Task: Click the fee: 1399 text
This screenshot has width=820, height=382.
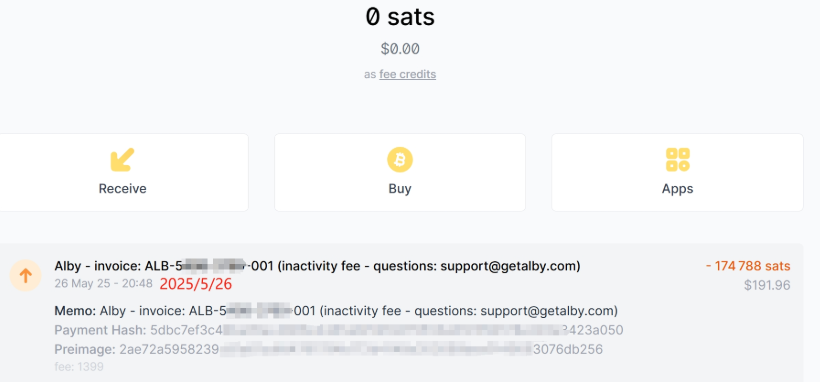Action: [78, 367]
